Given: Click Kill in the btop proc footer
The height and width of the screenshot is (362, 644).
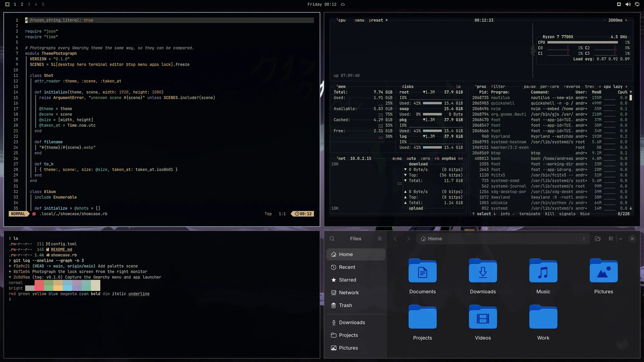Looking at the screenshot, I should click(549, 214).
